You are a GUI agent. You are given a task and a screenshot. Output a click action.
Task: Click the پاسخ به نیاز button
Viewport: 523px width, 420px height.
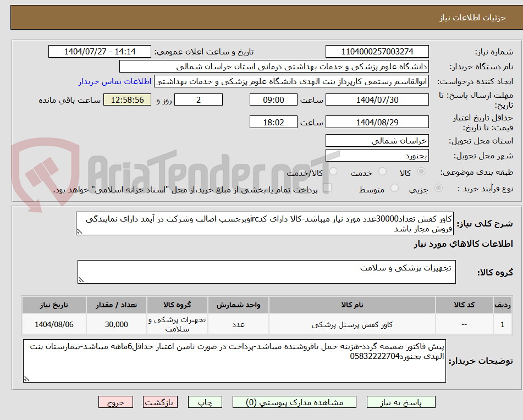coord(401,402)
